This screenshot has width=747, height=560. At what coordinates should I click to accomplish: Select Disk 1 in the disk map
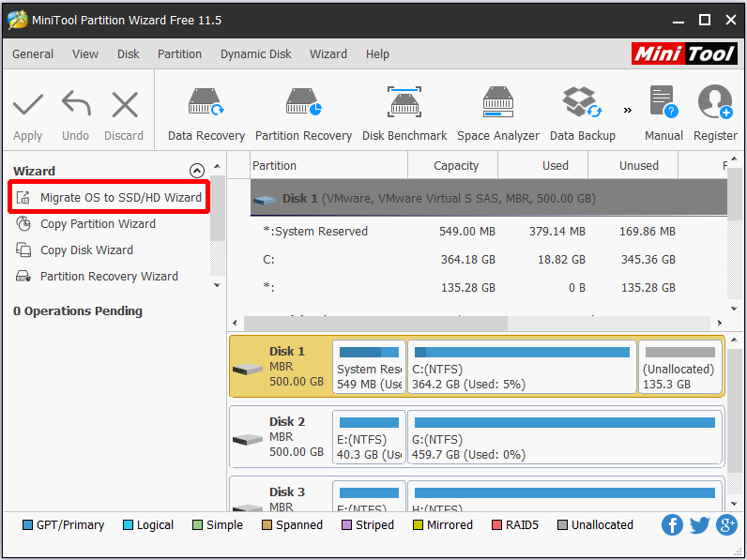tap(280, 366)
